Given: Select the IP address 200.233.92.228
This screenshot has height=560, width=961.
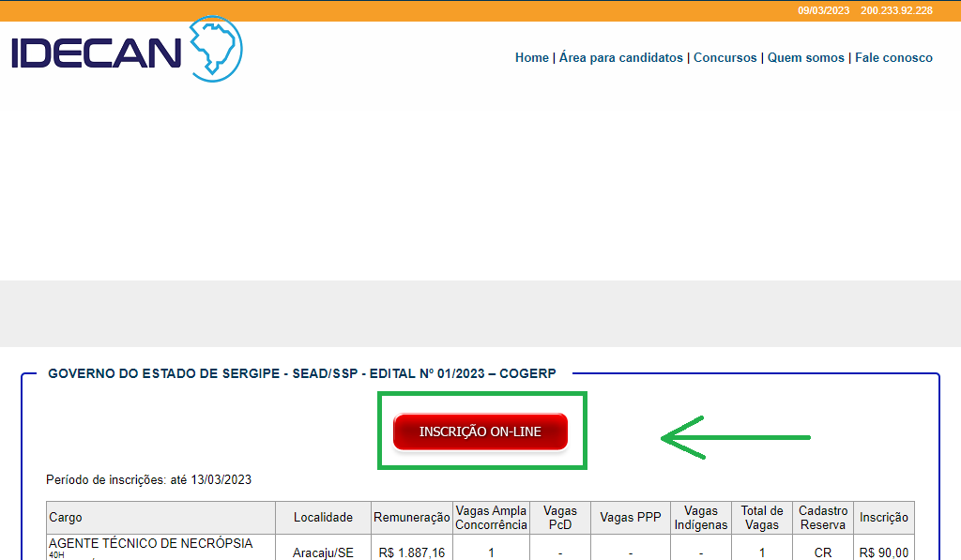Looking at the screenshot, I should pos(896,10).
